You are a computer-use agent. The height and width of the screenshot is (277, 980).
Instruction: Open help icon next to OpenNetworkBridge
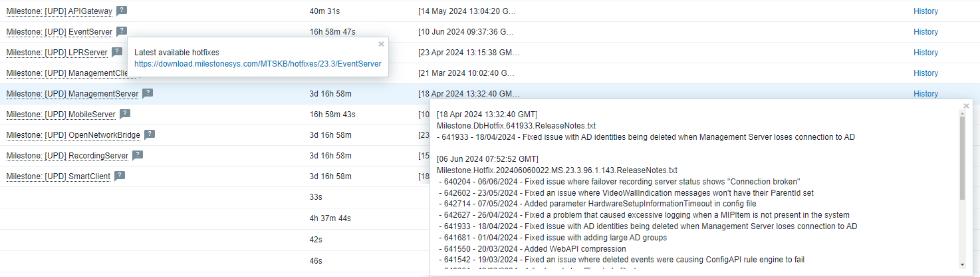150,135
